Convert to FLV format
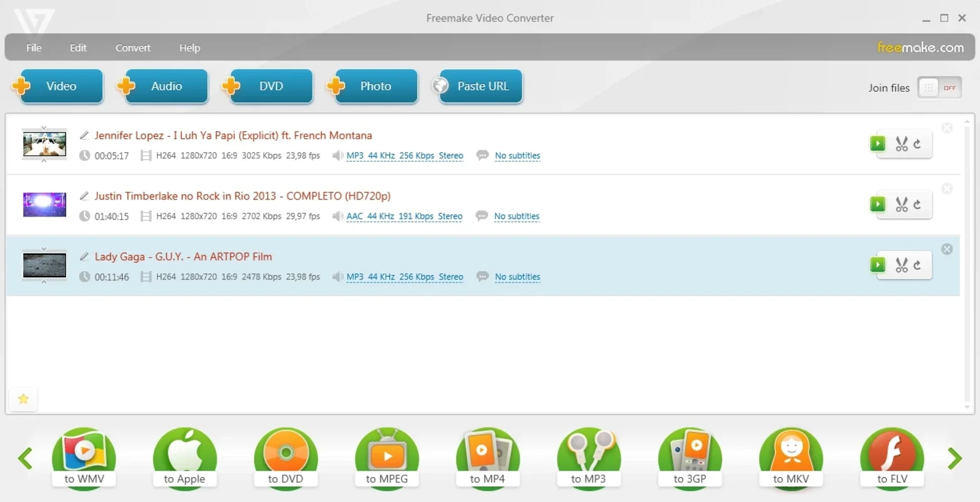980x502 pixels. click(x=892, y=459)
